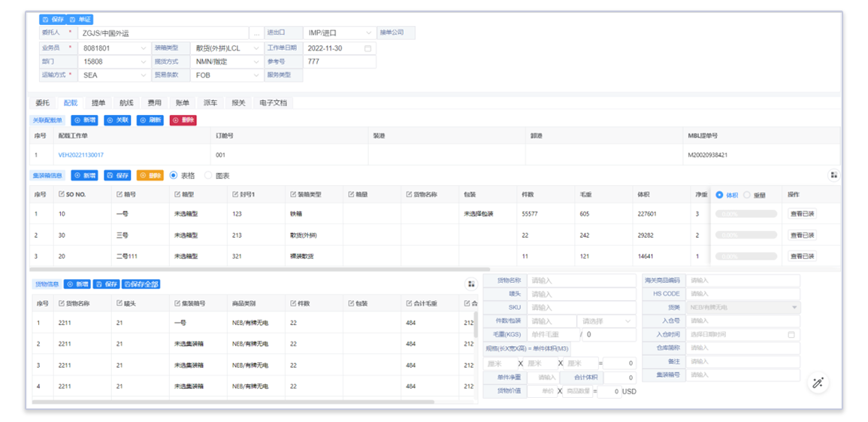
Task: Click edit icon on SO NO. column header
Action: [x=62, y=195]
